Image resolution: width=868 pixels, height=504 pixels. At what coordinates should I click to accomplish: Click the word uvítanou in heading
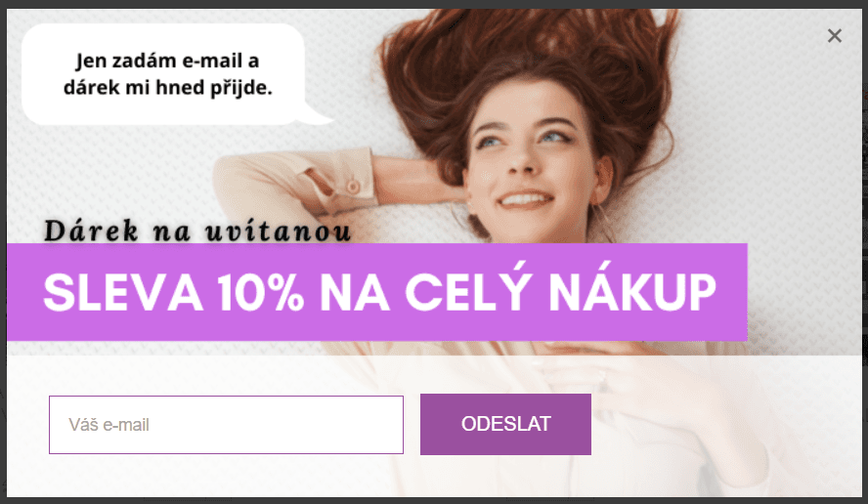(278, 231)
